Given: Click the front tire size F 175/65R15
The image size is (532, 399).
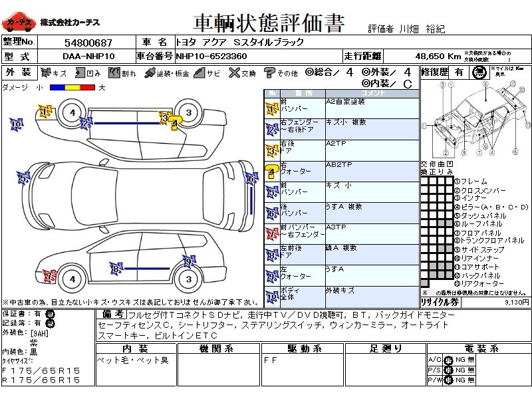Looking at the screenshot, I should pyautogui.click(x=41, y=371).
